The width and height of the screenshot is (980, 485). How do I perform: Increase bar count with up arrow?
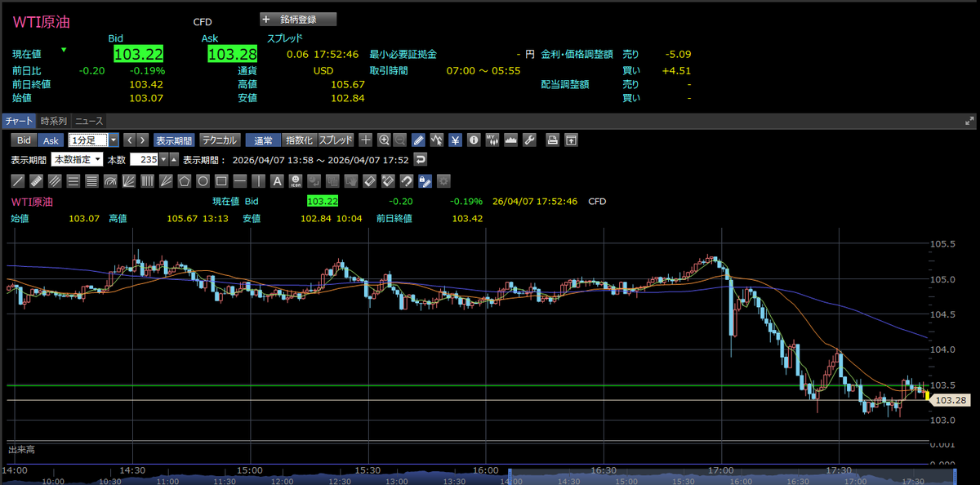coord(174,159)
